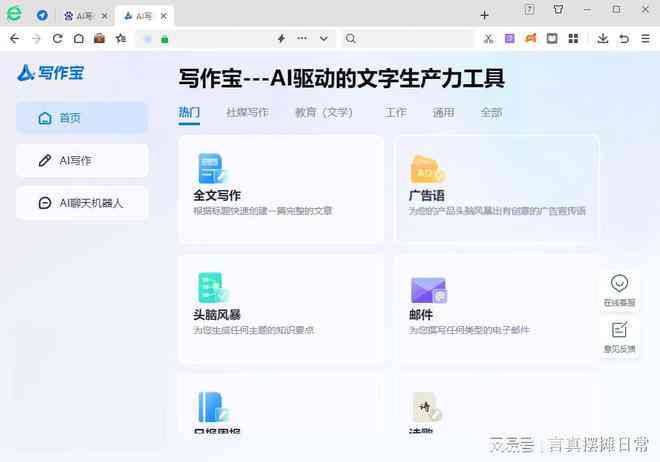The height and width of the screenshot is (462, 660).
Task: Click the browser forward arrow
Action: [x=36, y=39]
